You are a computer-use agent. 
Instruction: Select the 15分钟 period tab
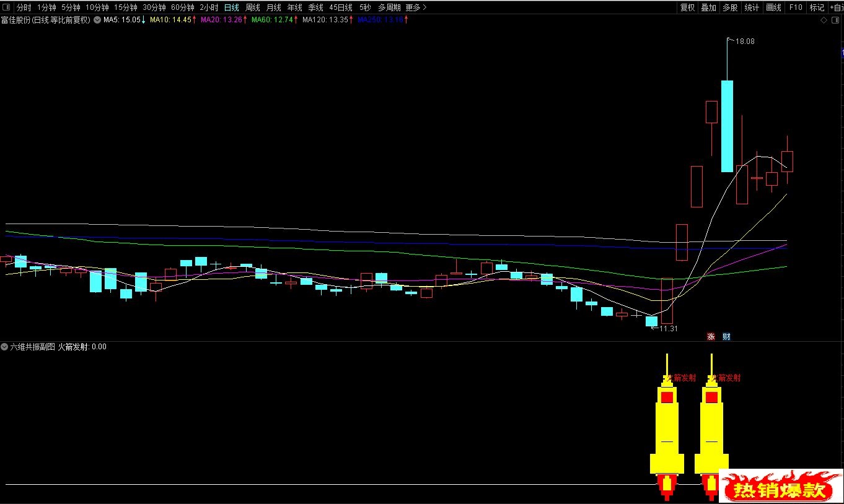126,7
